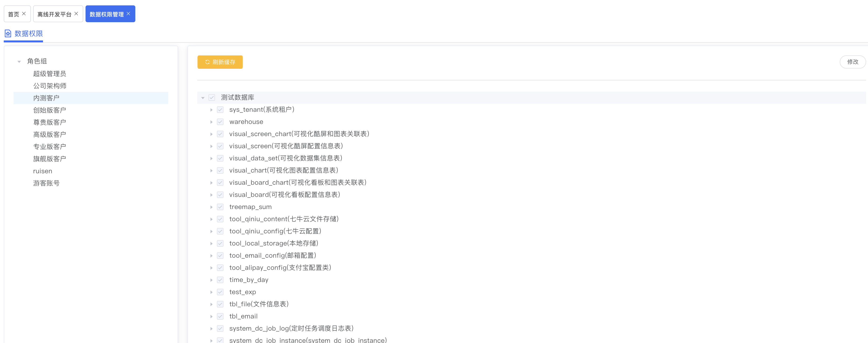
Task: Collapse the 测试数据库 node arrow
Action: [x=203, y=98]
